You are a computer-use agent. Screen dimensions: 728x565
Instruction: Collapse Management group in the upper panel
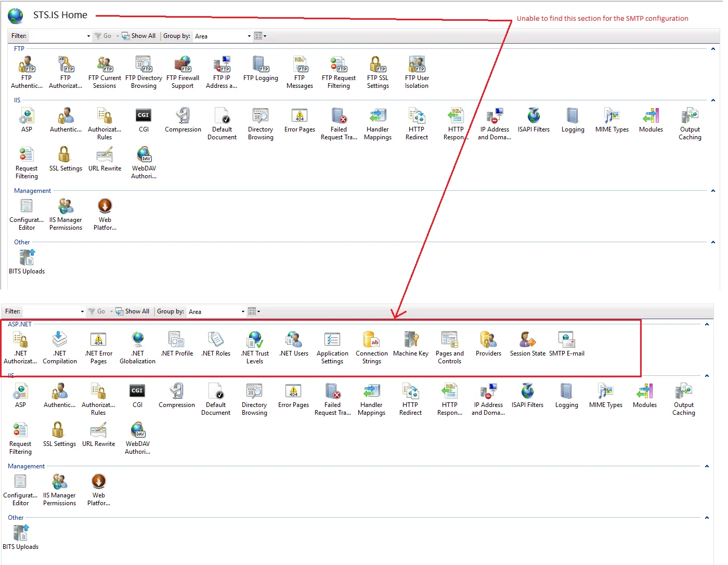(x=713, y=191)
